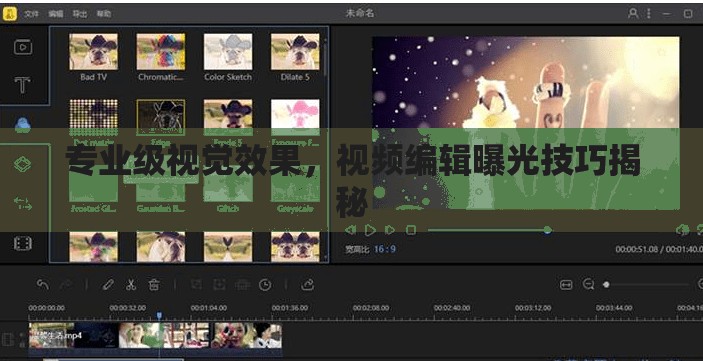This screenshot has width=703, height=361.
Task: Click the Export arrow icon in toolbar
Action: 308,284
